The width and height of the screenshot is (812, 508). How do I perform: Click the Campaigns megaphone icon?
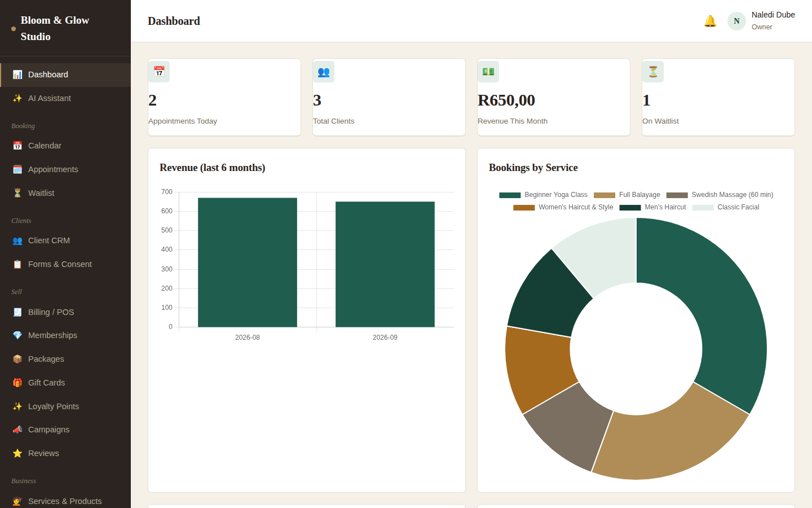(17, 430)
